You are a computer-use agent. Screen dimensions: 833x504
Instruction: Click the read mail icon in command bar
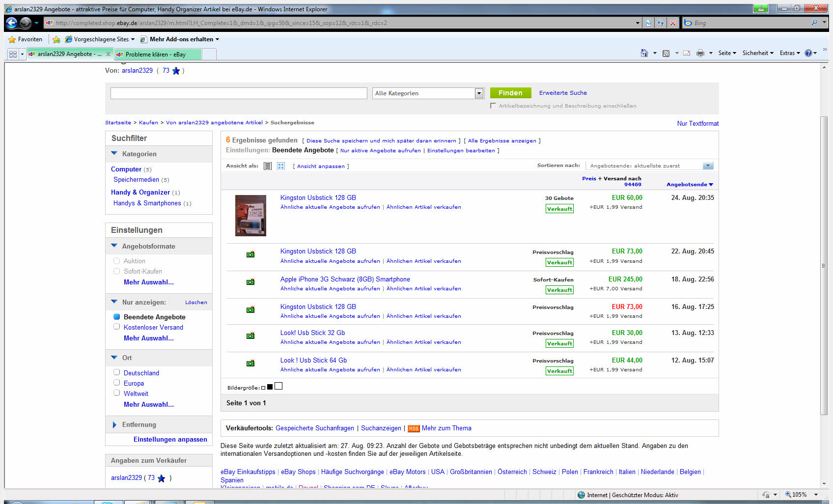coord(687,53)
